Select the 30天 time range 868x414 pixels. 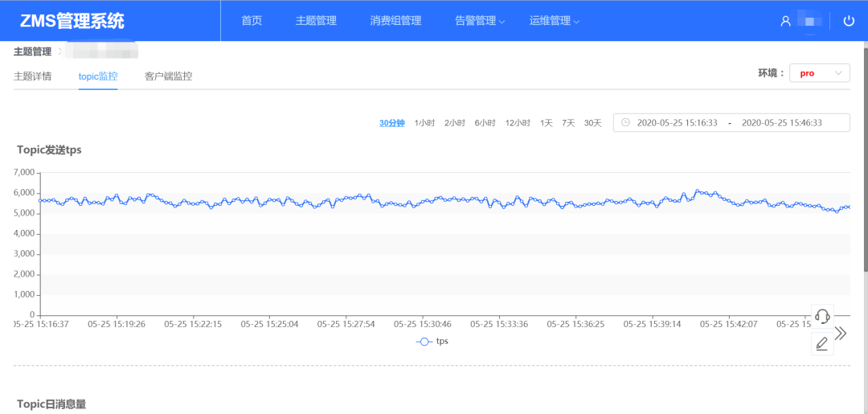[x=593, y=123]
